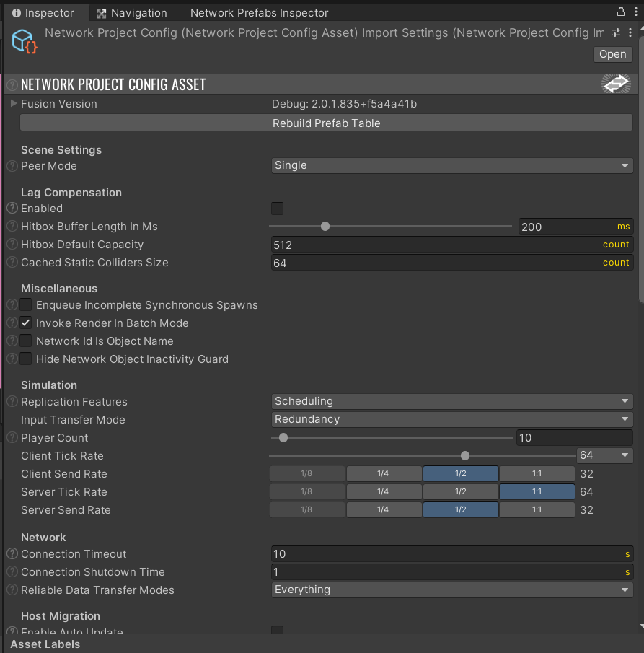Image resolution: width=644 pixels, height=653 pixels.
Task: Click the Hitbox Default Capacity field
Action: [452, 245]
